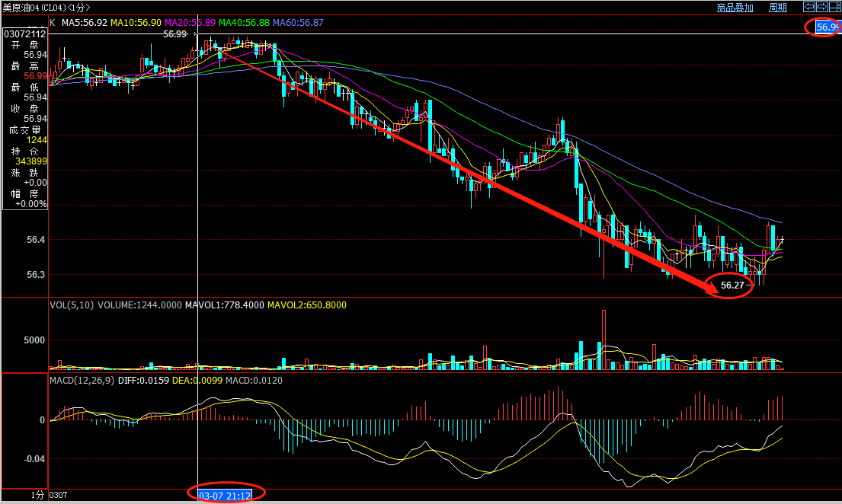Click the 56.27 low price marker

pos(732,285)
